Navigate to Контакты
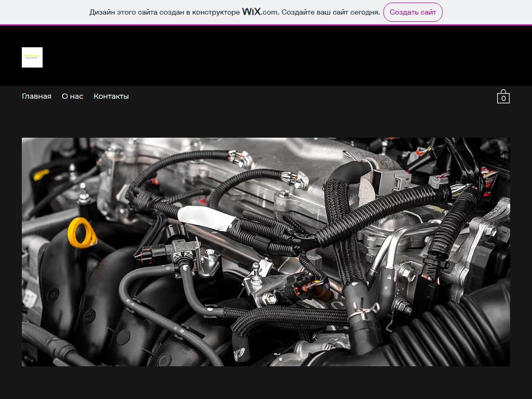Screen dimensions: 532x399 pyautogui.click(x=111, y=96)
